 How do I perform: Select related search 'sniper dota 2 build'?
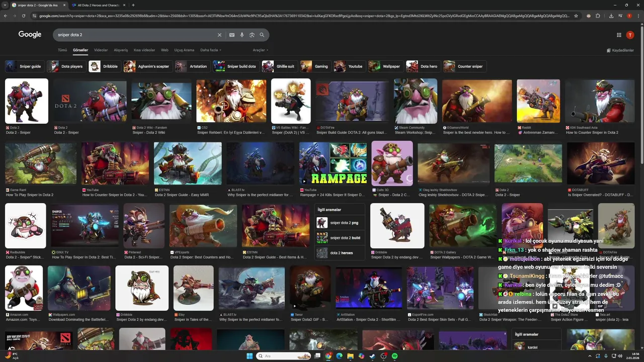point(340,238)
